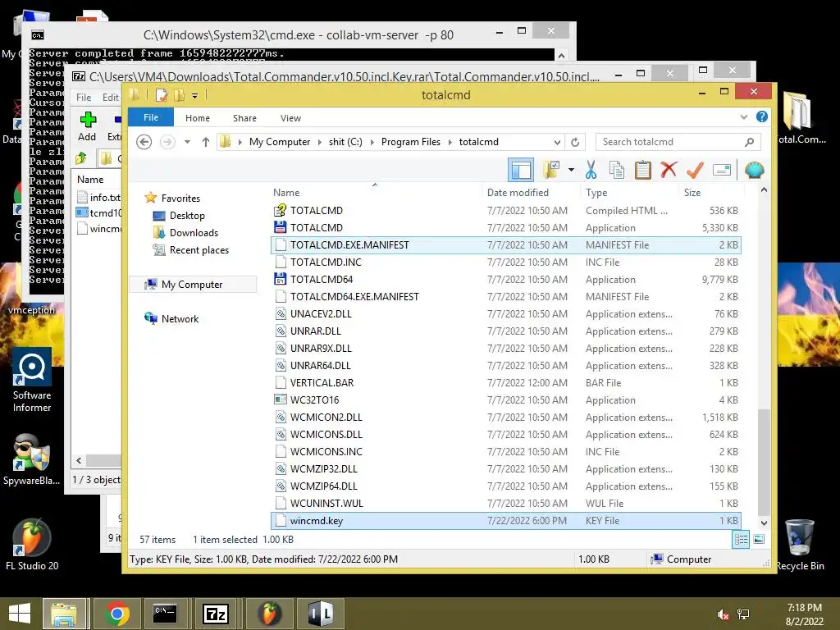Select WC32TO16 application file
The width and height of the screenshot is (840, 630).
pos(506,399)
